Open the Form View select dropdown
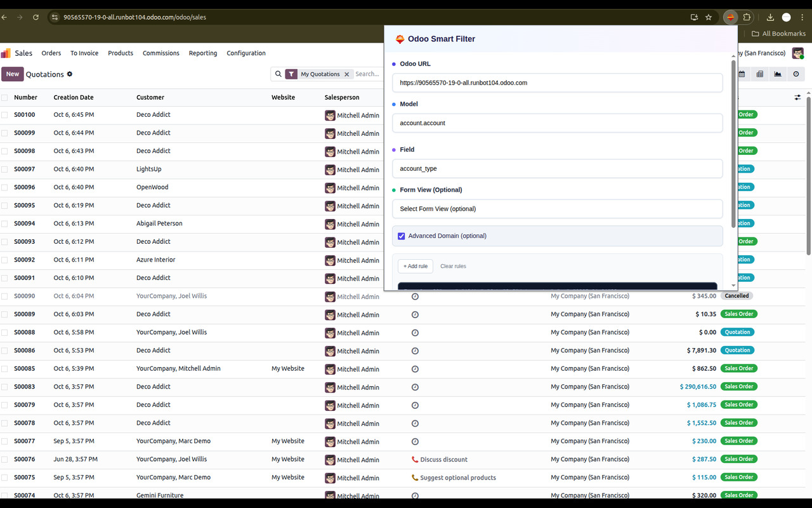Viewport: 812px width, 508px height. point(557,209)
